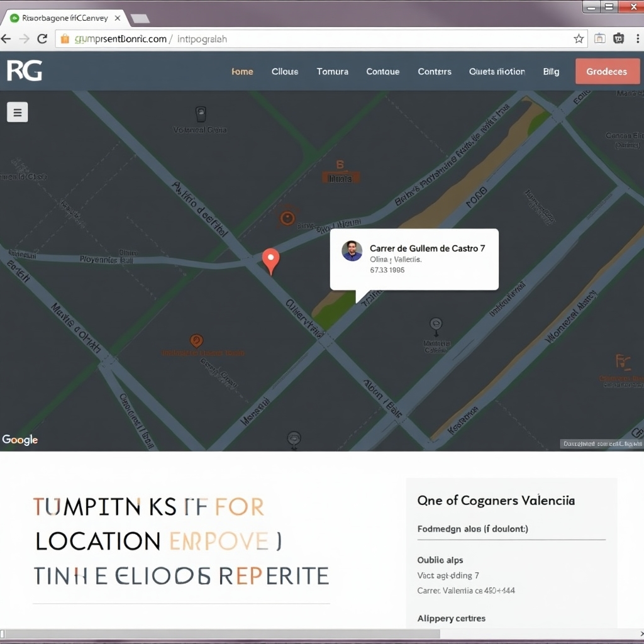The width and height of the screenshot is (644, 644).
Task: Click the browser address bar
Action: pyautogui.click(x=314, y=39)
